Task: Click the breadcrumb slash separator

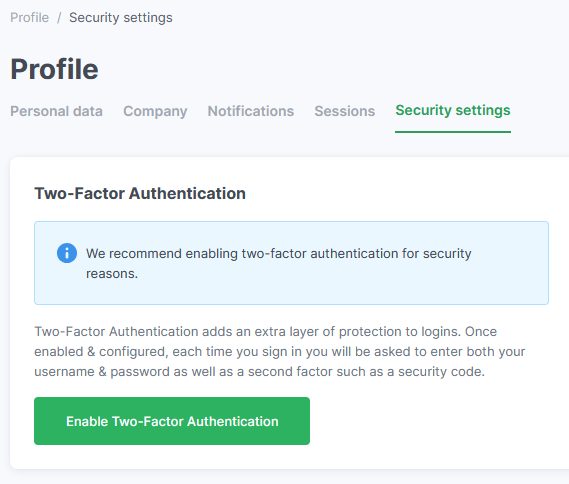Action: (59, 17)
